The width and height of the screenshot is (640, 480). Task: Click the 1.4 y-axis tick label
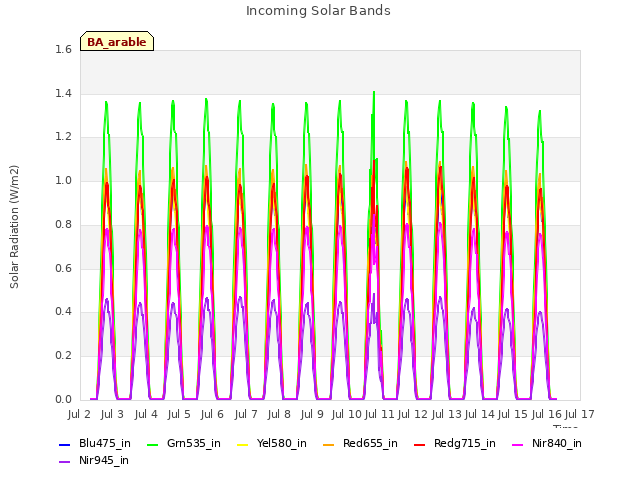63,93
